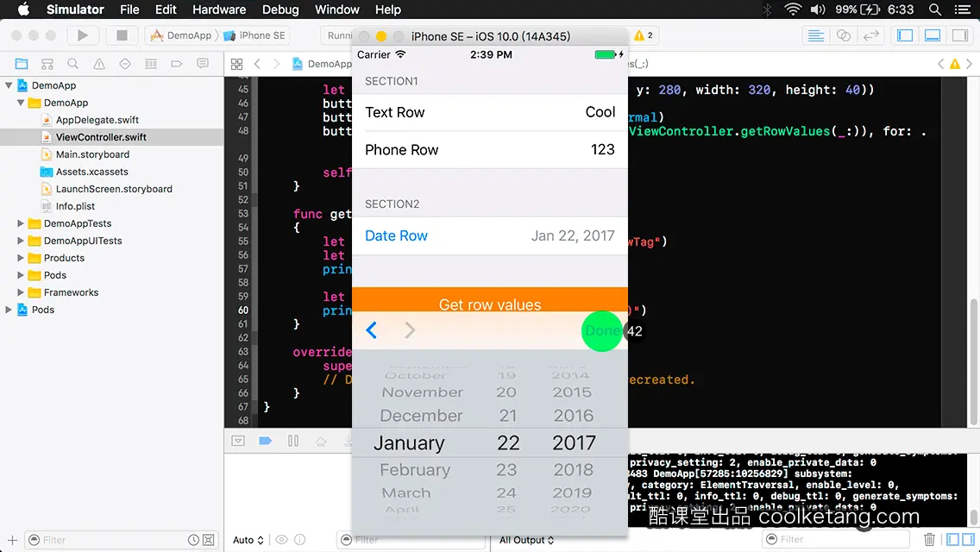Toggle breakpoints in the debug bar
980x552 pixels.
click(265, 441)
